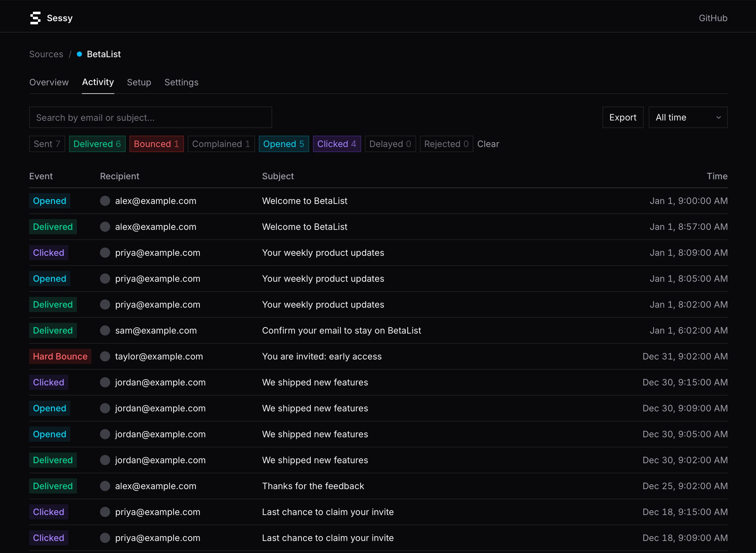Toggle the Clicked filter

(337, 144)
